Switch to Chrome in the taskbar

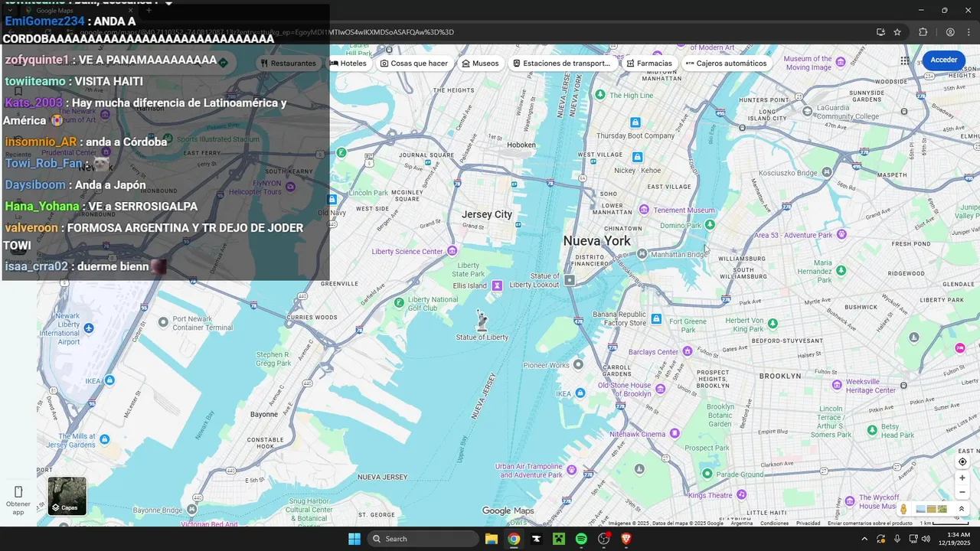(514, 539)
